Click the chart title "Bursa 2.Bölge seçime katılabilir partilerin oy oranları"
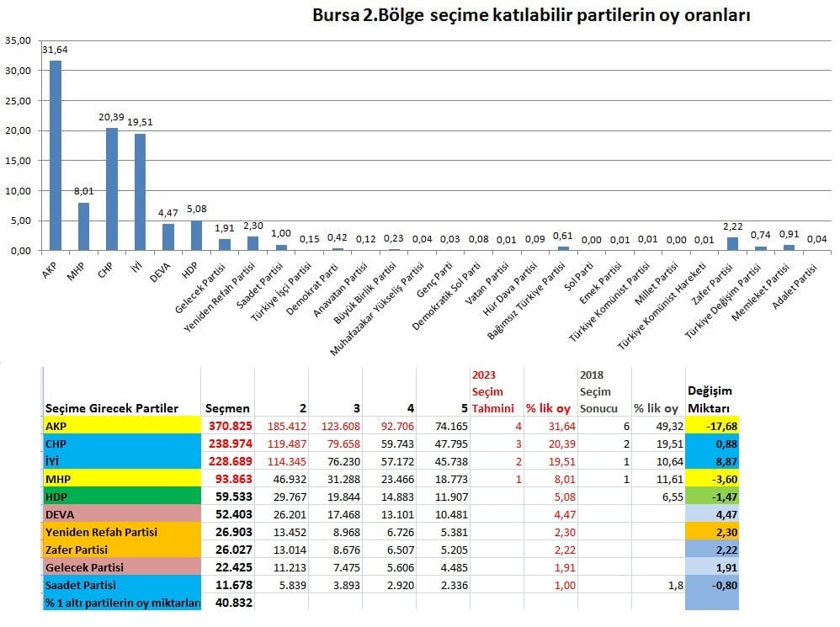The width and height of the screenshot is (840, 627). (x=531, y=15)
